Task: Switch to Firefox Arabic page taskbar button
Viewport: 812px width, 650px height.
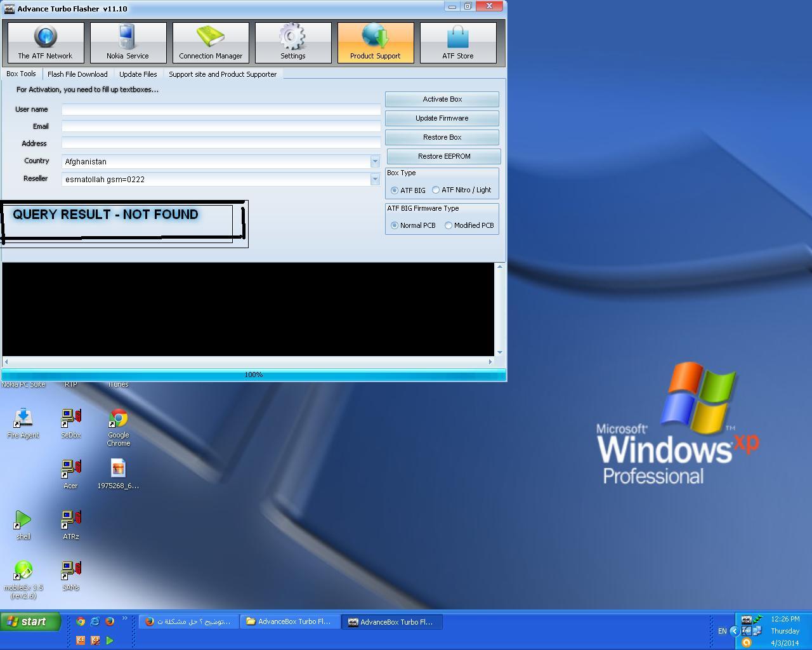Action: coord(189,622)
